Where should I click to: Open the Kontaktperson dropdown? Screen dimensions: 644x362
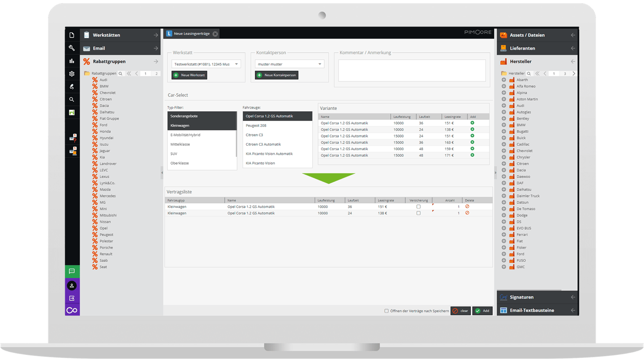click(320, 64)
